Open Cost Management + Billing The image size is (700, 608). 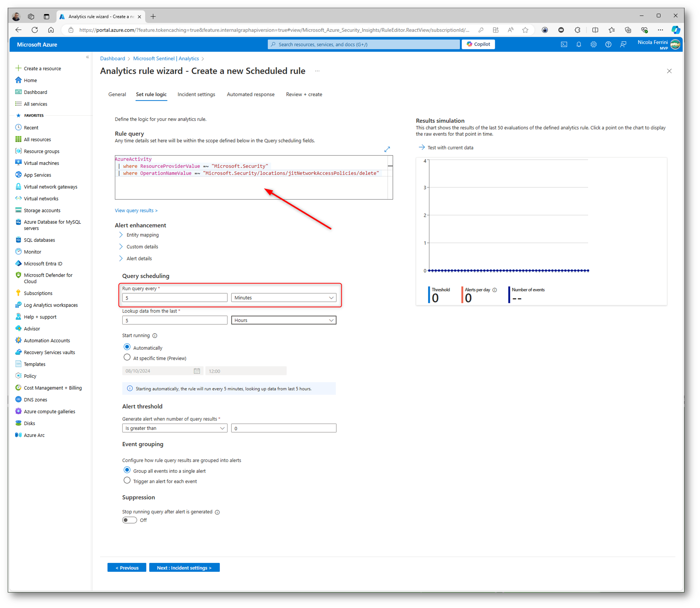click(x=53, y=388)
